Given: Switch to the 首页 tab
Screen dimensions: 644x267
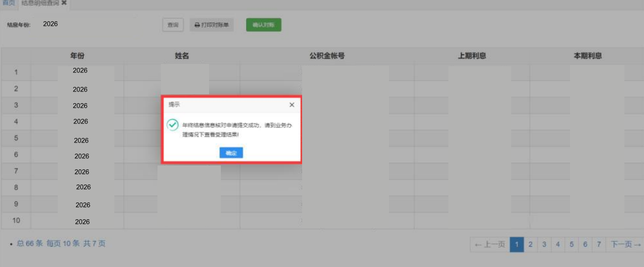Looking at the screenshot, I should (8, 3).
